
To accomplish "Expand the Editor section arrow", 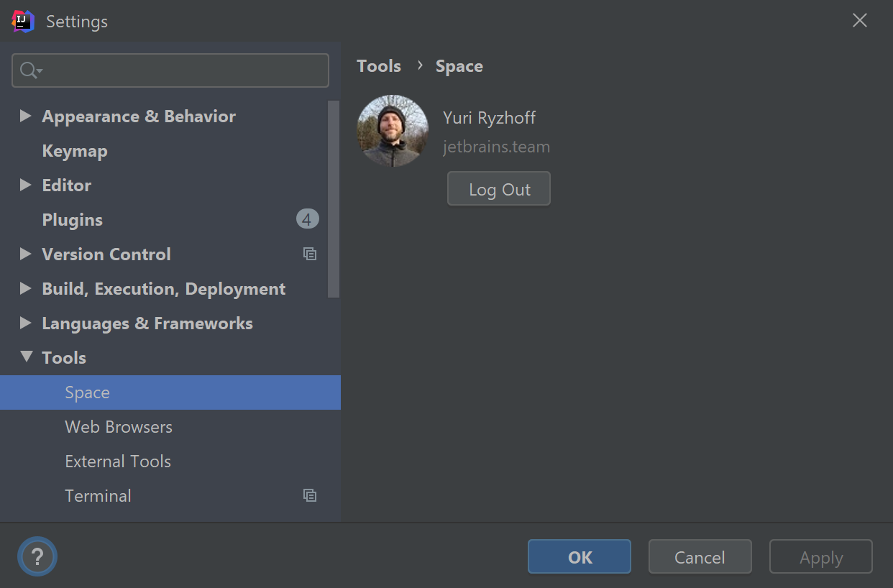I will tap(26, 185).
